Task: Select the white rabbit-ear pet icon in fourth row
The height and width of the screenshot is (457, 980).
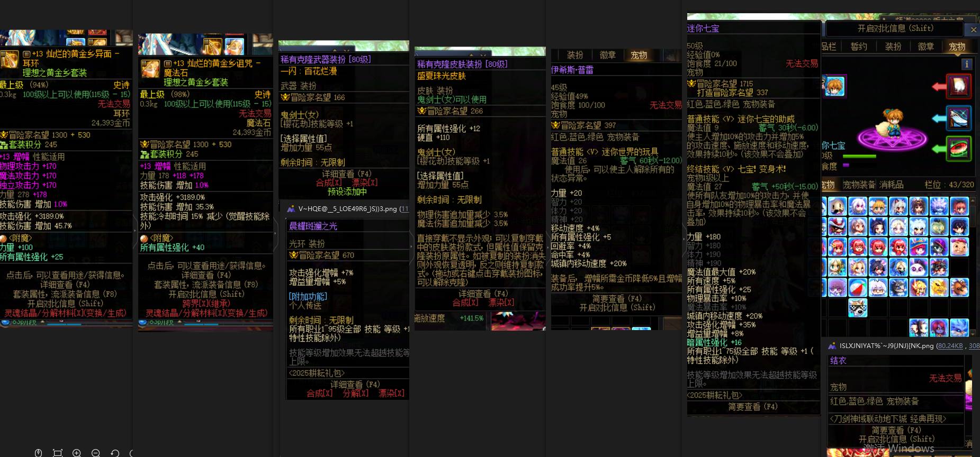Action: [919, 267]
